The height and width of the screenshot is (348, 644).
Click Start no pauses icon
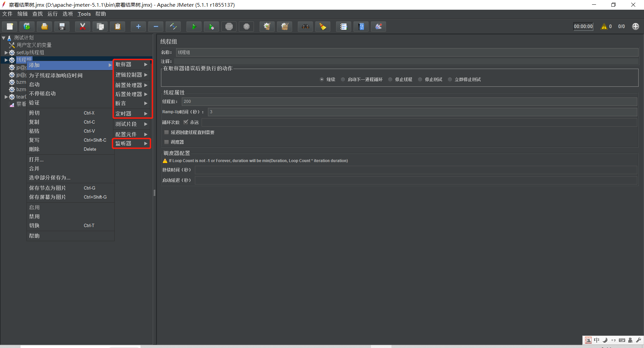point(211,26)
